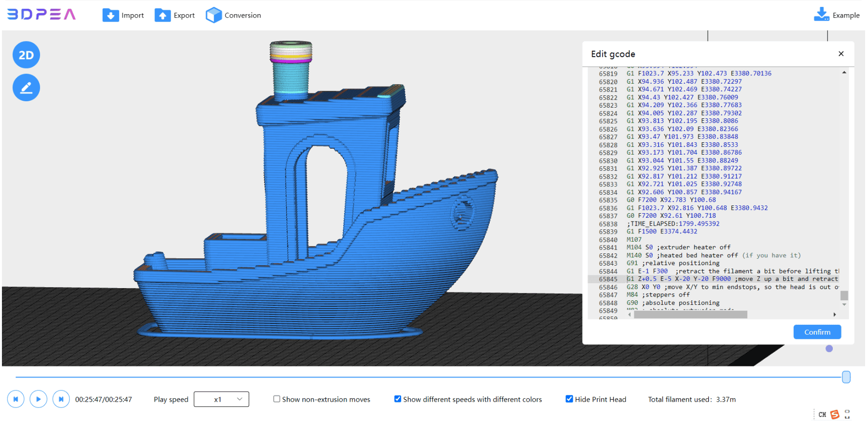Screen dimensions: 868x429
Task: Open the Play speed dropdown
Action: (x=221, y=399)
